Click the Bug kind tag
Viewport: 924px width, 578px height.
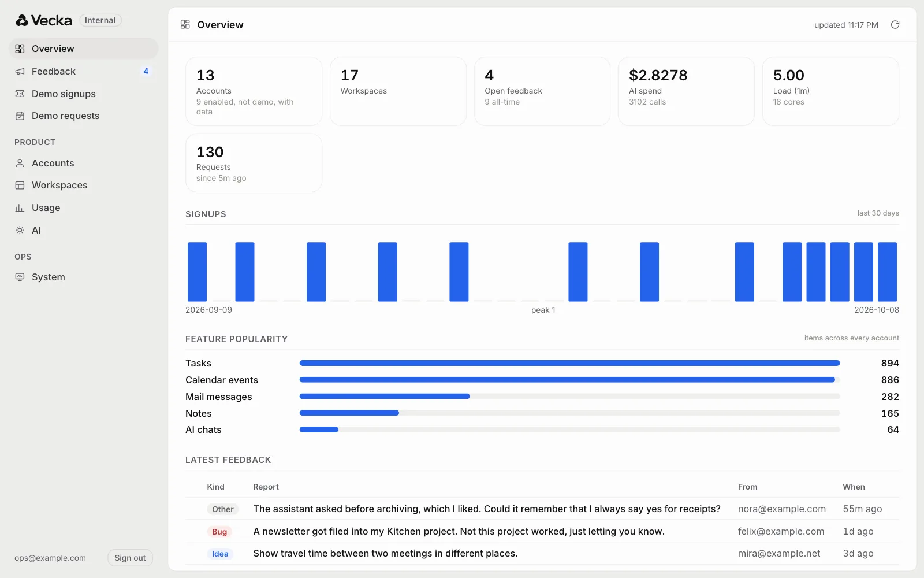click(219, 532)
